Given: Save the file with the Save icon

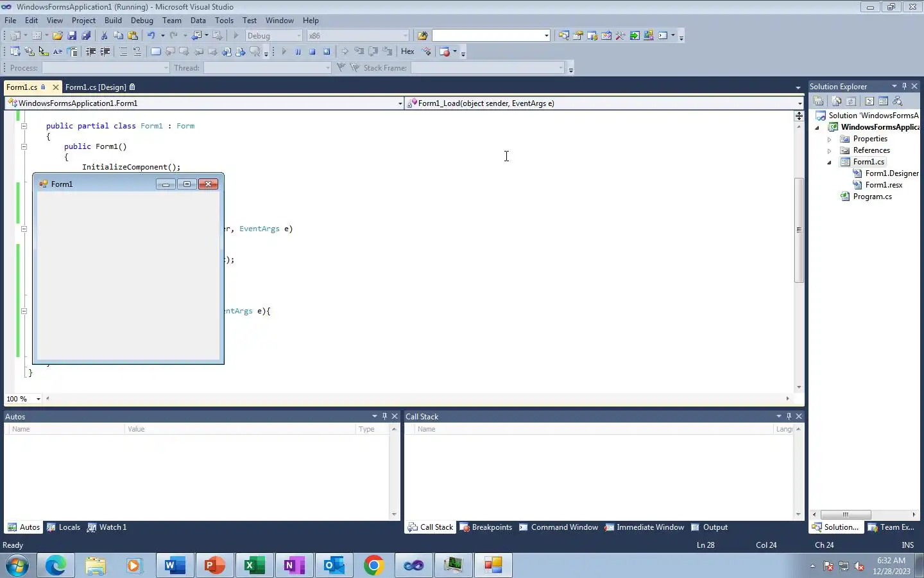Looking at the screenshot, I should (x=72, y=35).
